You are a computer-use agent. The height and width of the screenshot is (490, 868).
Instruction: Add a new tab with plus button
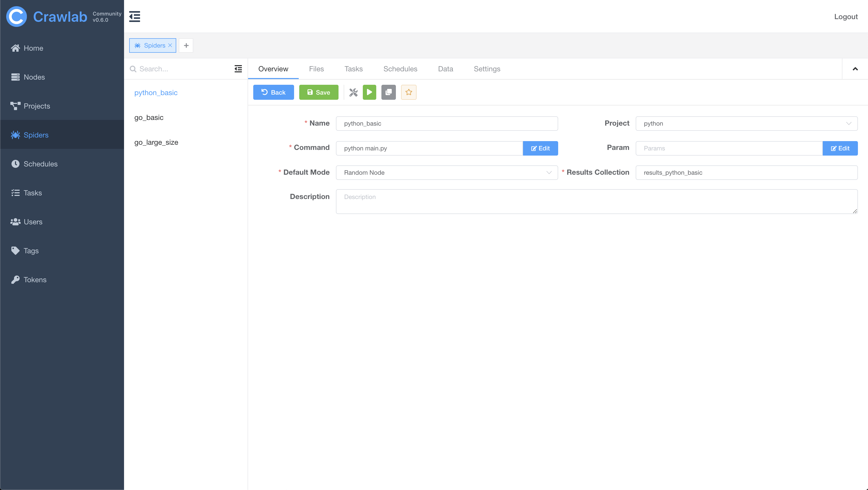point(186,45)
